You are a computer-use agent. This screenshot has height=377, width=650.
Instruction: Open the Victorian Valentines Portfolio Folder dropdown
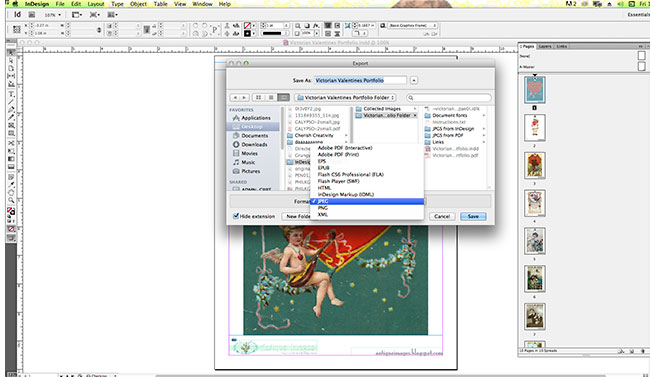coord(345,97)
